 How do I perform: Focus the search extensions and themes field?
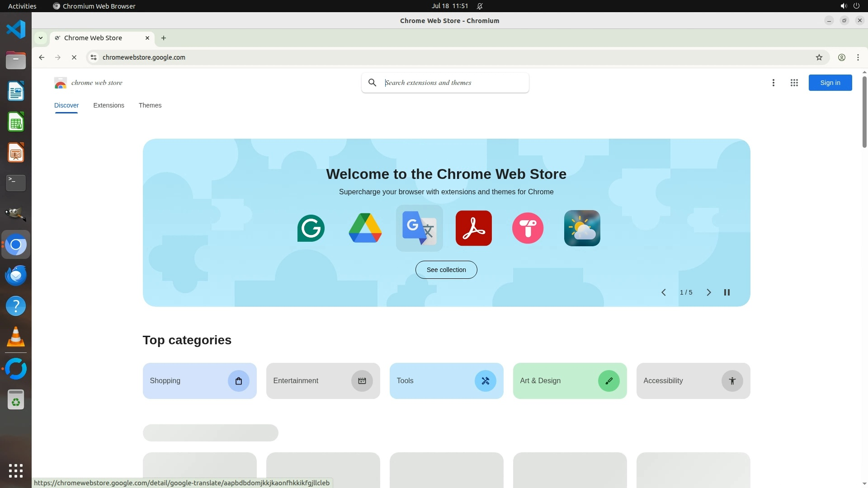[x=452, y=83]
